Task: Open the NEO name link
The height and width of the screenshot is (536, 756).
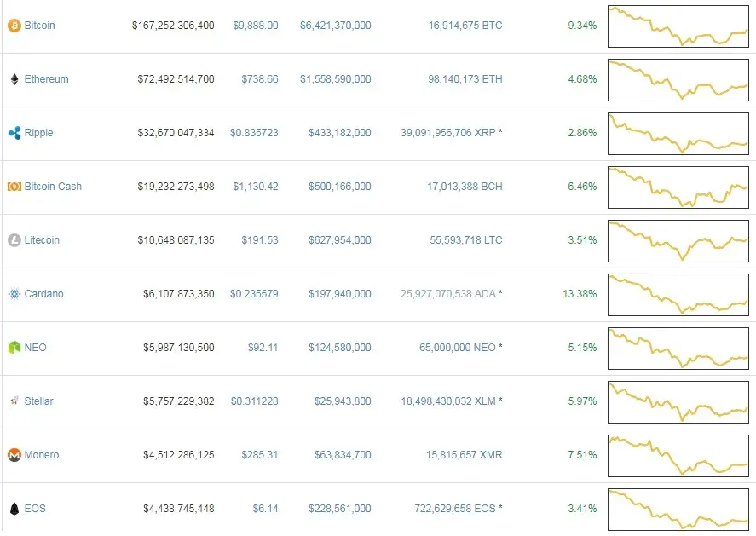Action: coord(36,348)
